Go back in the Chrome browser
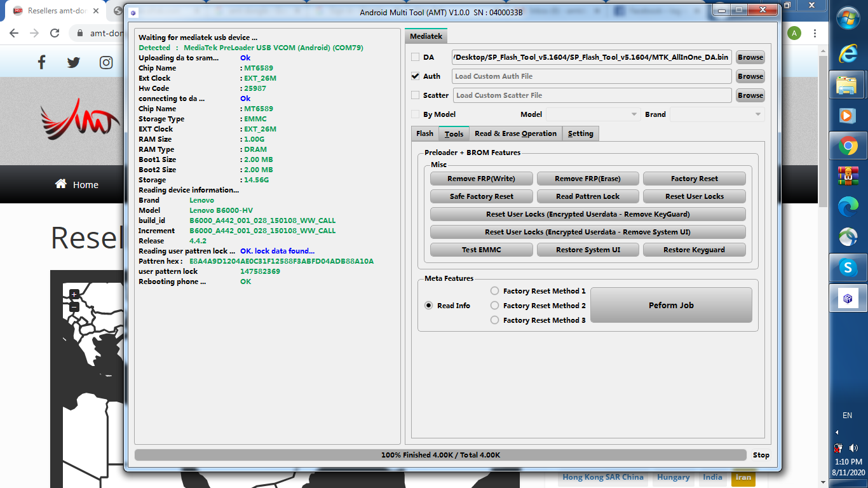This screenshot has width=868, height=488. [x=14, y=33]
